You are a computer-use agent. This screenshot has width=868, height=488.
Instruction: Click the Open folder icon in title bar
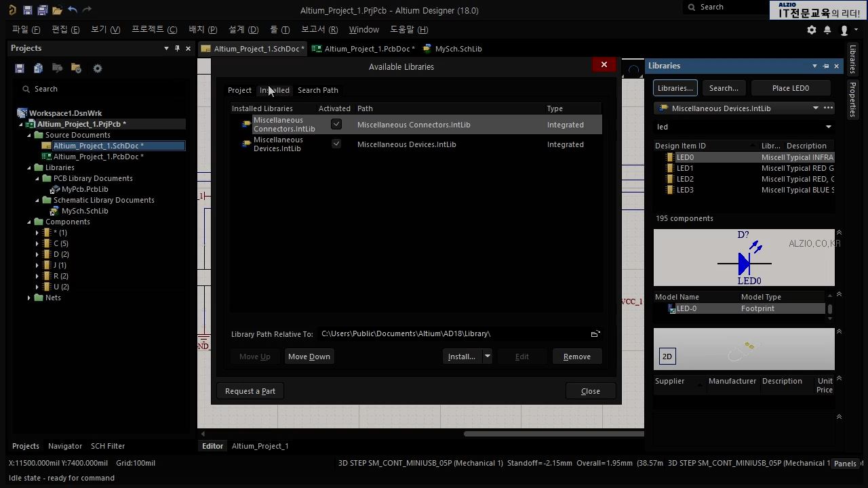pyautogui.click(x=57, y=10)
